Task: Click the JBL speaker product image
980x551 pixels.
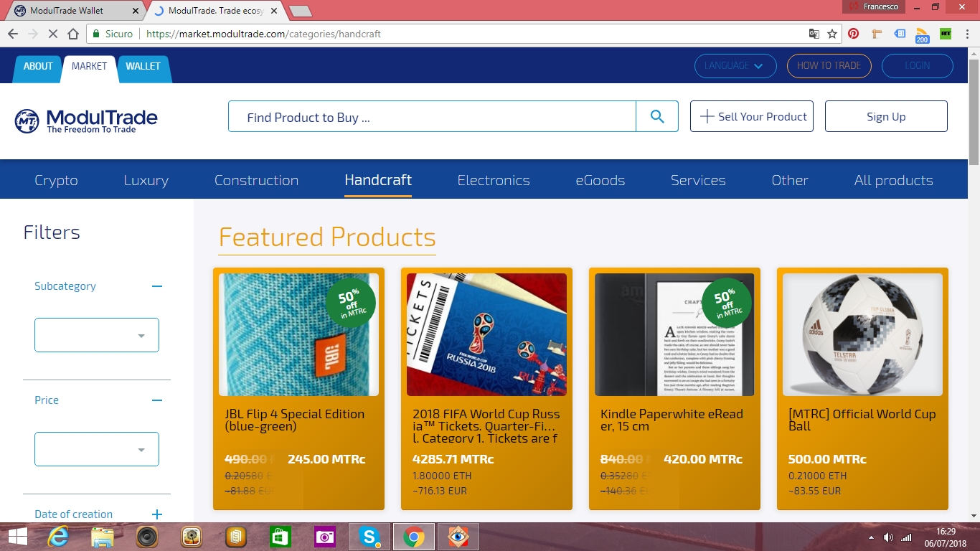Action: (x=298, y=334)
